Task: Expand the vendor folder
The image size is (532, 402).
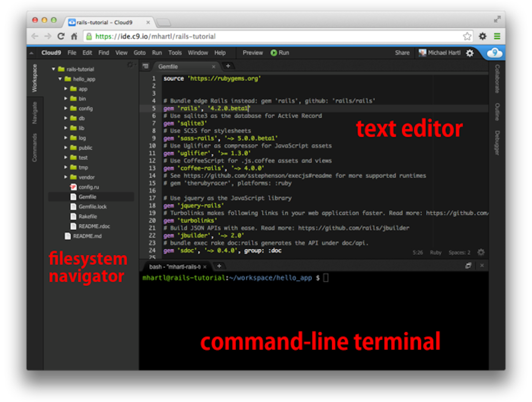Action: [65, 177]
